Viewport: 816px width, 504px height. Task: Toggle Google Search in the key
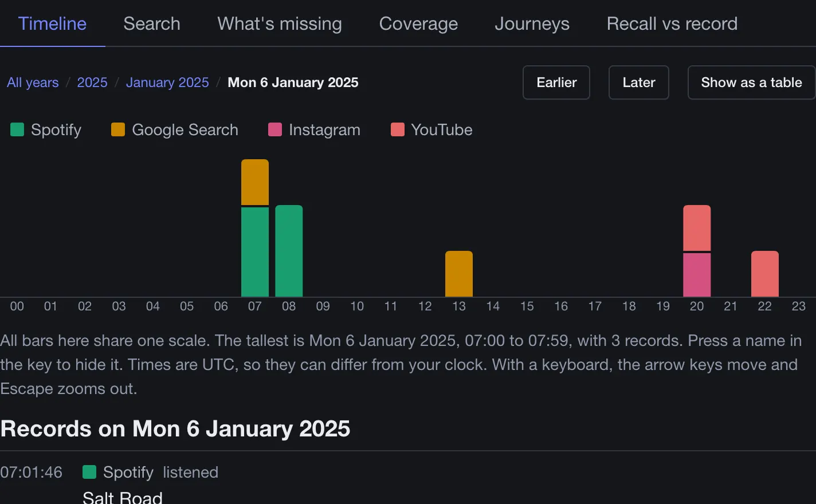point(175,130)
